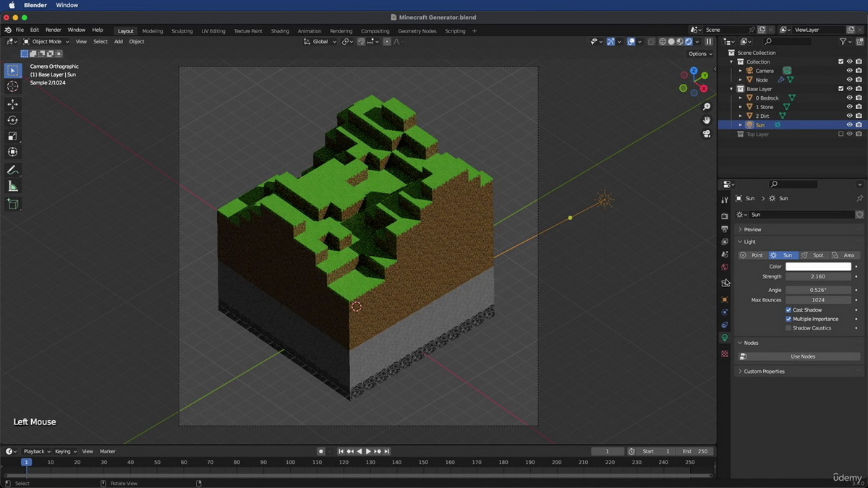Toggle camera view with camera gizmo icon
This screenshot has width=868, height=488.
click(x=707, y=134)
